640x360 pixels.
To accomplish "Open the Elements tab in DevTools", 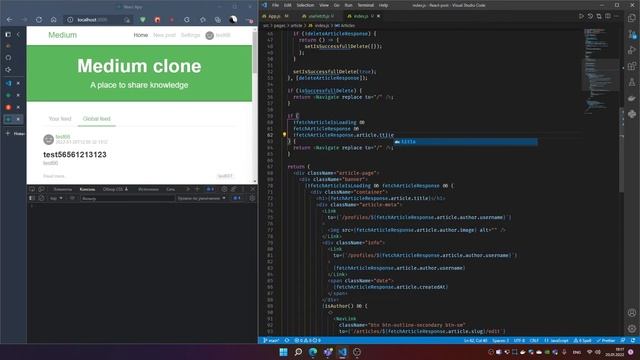I will (63, 189).
